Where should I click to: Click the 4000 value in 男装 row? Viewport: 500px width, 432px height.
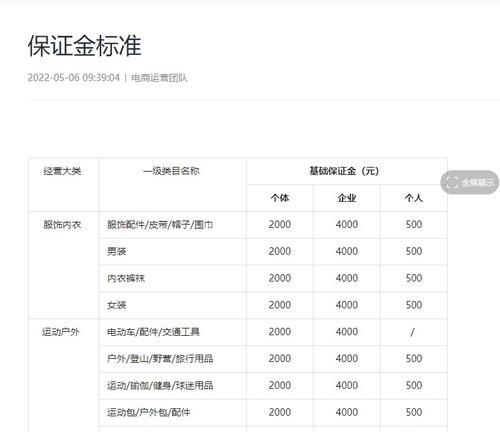[347, 251]
